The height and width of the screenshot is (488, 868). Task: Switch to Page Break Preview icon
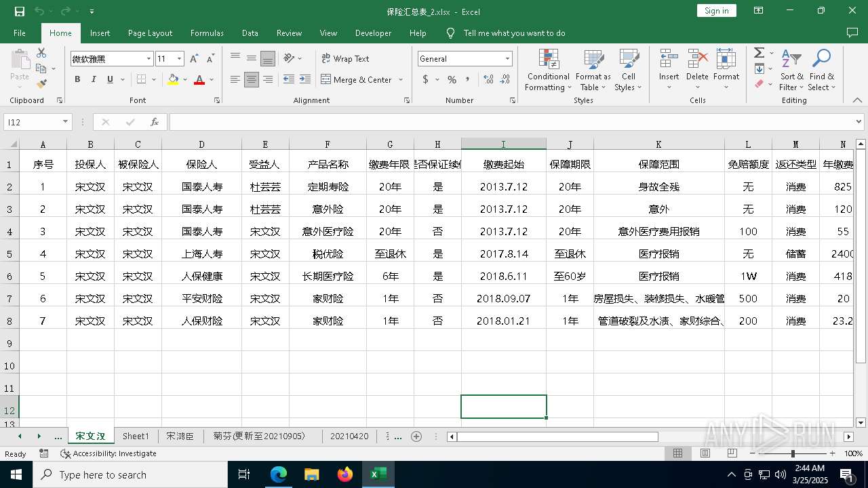click(732, 453)
